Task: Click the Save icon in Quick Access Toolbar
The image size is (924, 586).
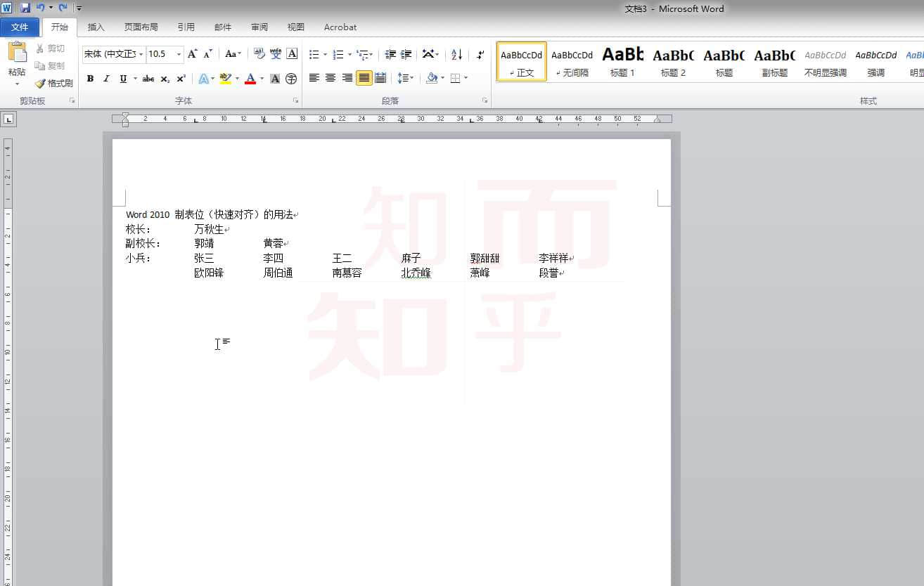Action: 25,8
